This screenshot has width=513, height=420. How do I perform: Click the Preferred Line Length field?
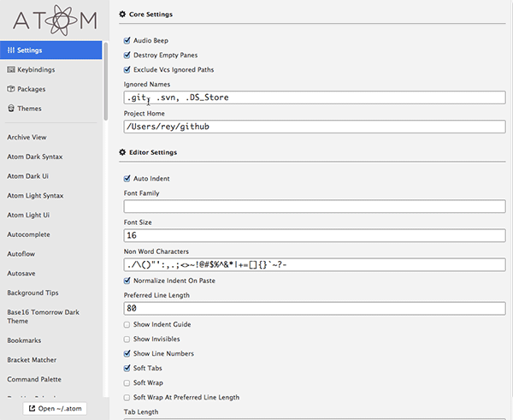coord(315,309)
